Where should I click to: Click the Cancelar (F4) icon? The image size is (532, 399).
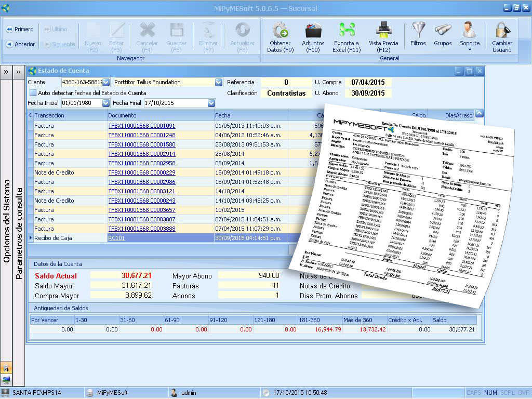[147, 30]
